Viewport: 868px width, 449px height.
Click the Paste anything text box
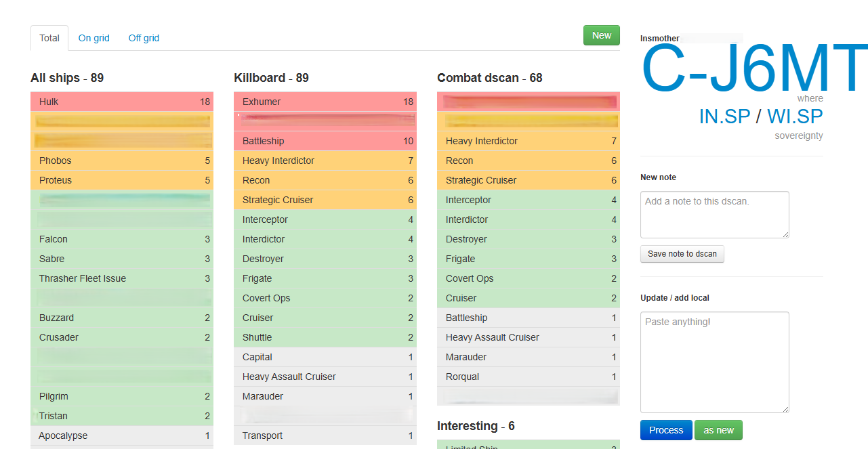click(714, 362)
